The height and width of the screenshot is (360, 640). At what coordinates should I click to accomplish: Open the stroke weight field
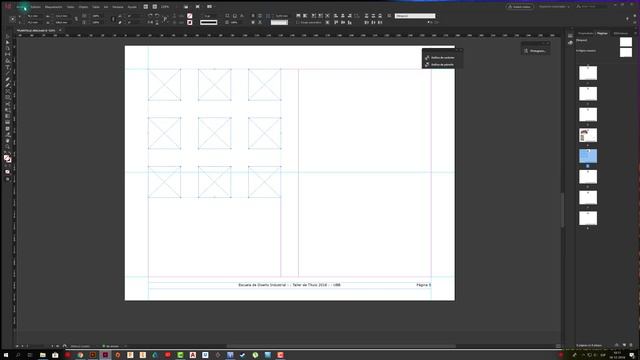tap(209, 16)
